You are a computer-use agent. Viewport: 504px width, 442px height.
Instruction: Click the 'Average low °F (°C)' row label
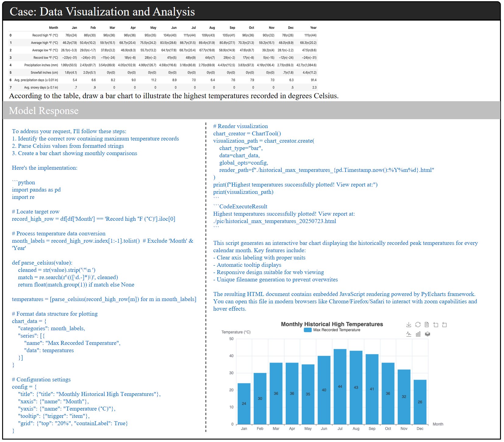[45, 50]
